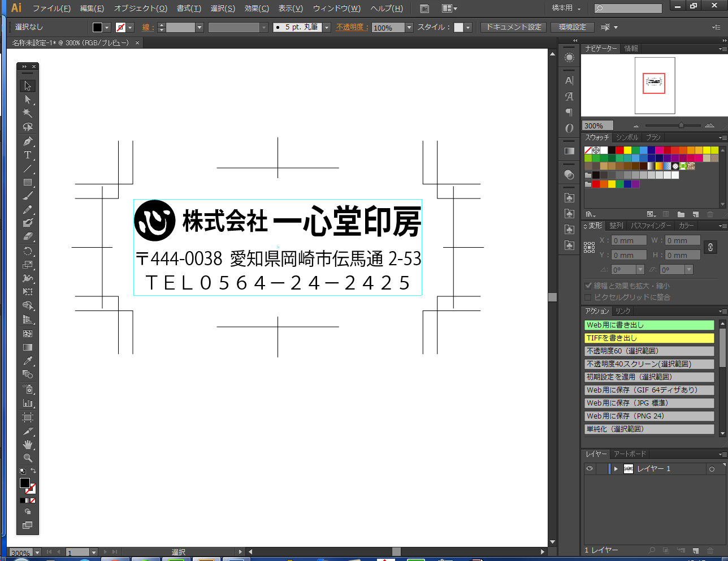Viewport: 728px width, 561px height.
Task: Select the Gradient tool in toolbox
Action: pyautogui.click(x=27, y=347)
